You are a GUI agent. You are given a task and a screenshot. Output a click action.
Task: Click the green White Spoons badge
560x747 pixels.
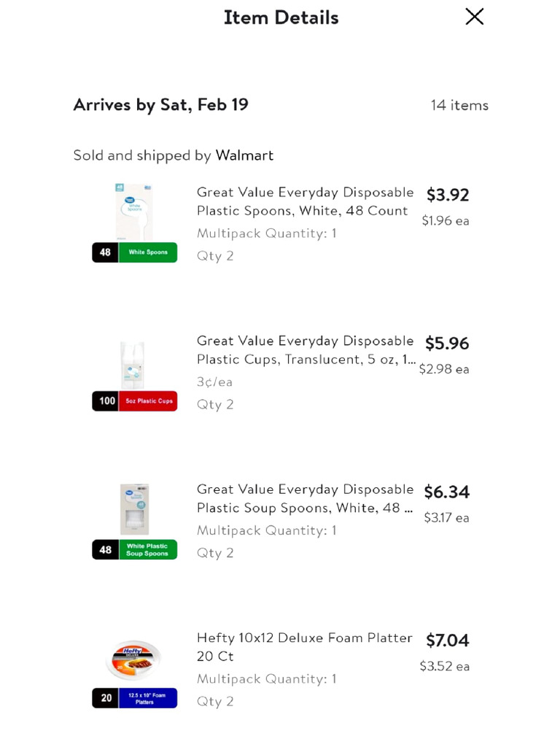(x=148, y=252)
